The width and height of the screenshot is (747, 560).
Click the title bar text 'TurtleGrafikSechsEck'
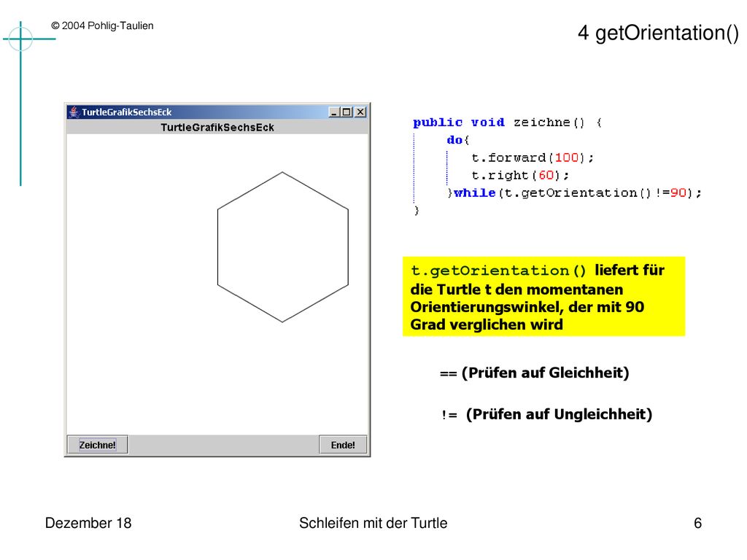click(126, 112)
